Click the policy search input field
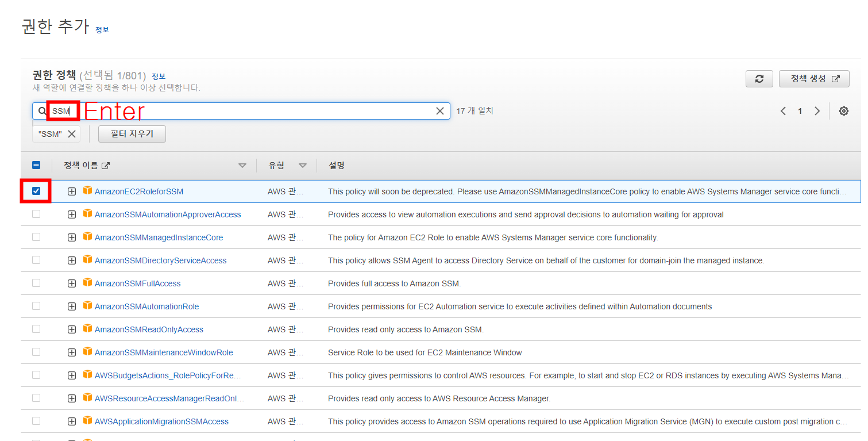The height and width of the screenshot is (441, 868). (x=241, y=111)
